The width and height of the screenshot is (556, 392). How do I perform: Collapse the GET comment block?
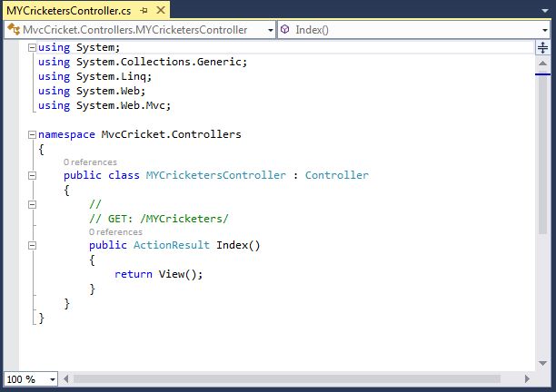(x=32, y=204)
